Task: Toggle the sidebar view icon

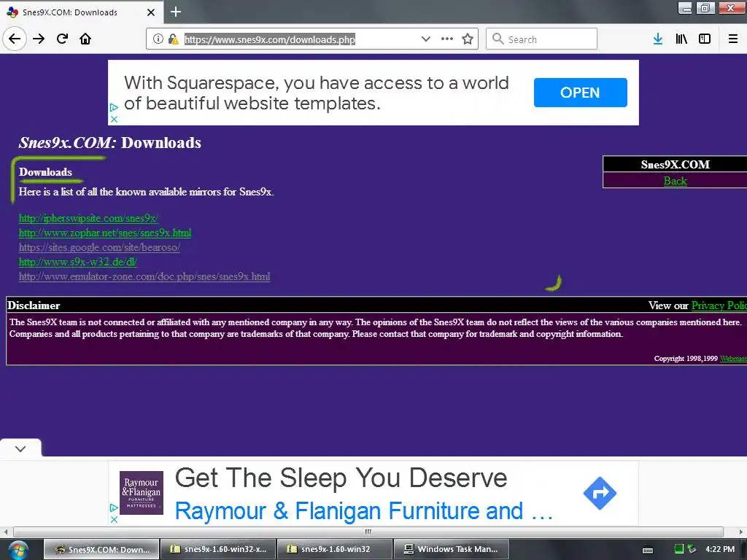Action: (705, 39)
